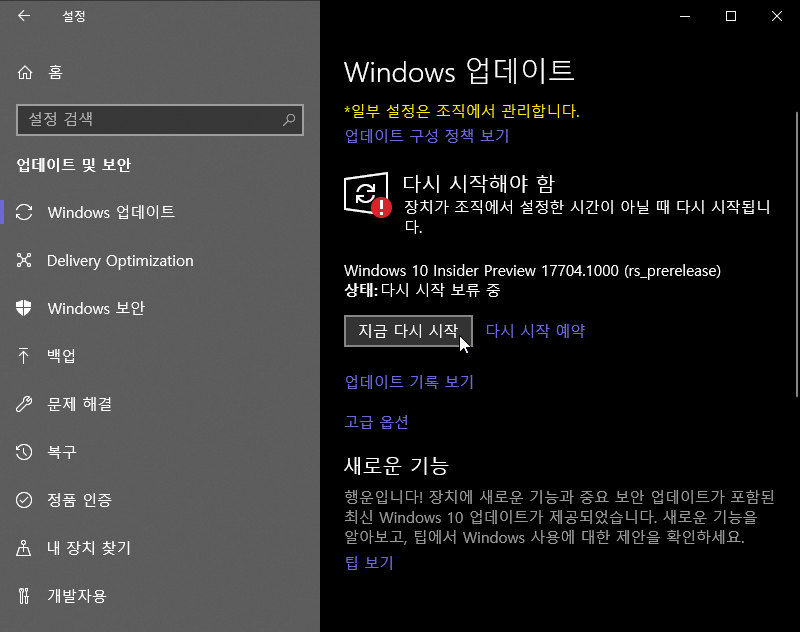Viewport: 800px width, 632px height.
Task: Click the Delivery Optimization sidebar icon
Action: (x=24, y=260)
